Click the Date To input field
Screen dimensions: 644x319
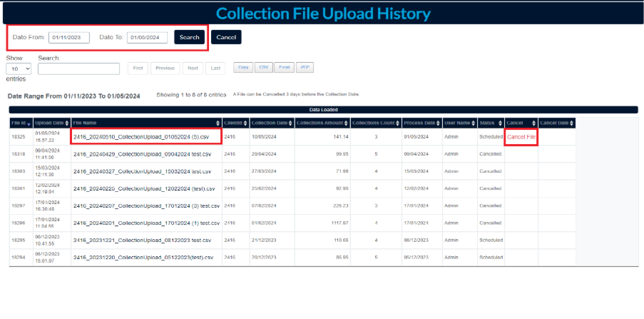tap(147, 37)
